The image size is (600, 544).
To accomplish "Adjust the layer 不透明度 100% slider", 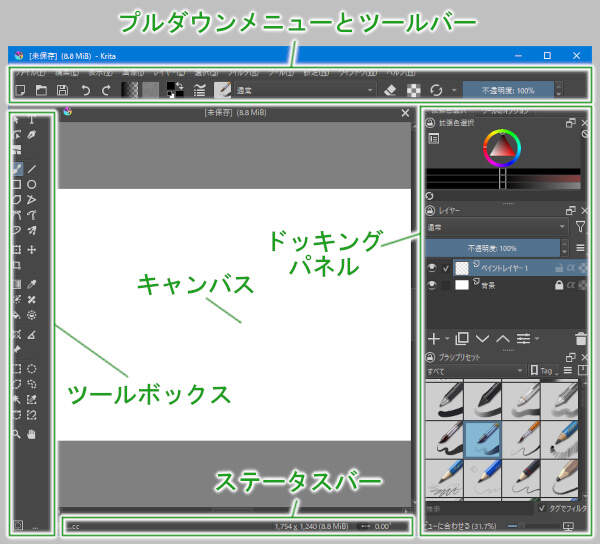I will 497,247.
